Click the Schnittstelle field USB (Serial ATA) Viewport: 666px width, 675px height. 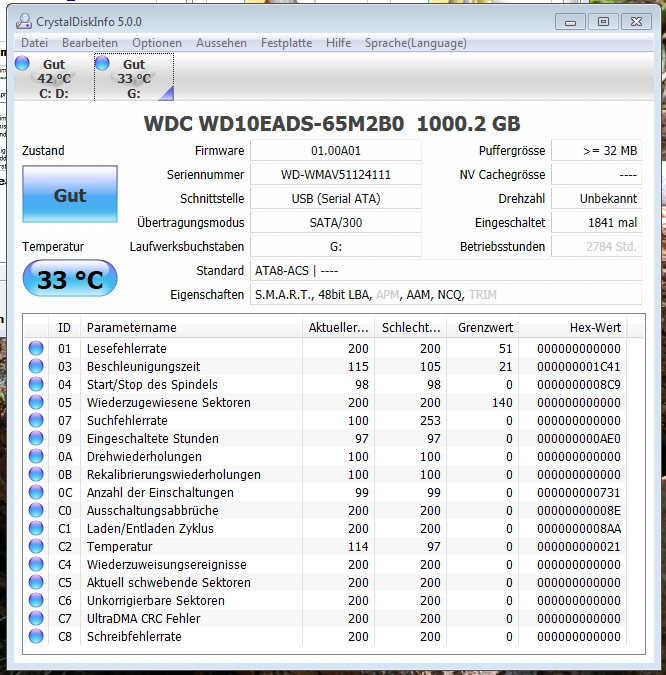336,198
